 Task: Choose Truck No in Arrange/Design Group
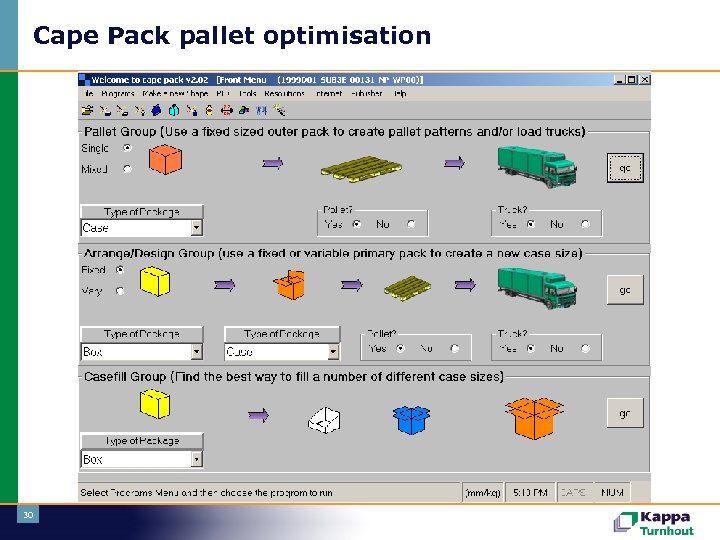click(x=585, y=349)
